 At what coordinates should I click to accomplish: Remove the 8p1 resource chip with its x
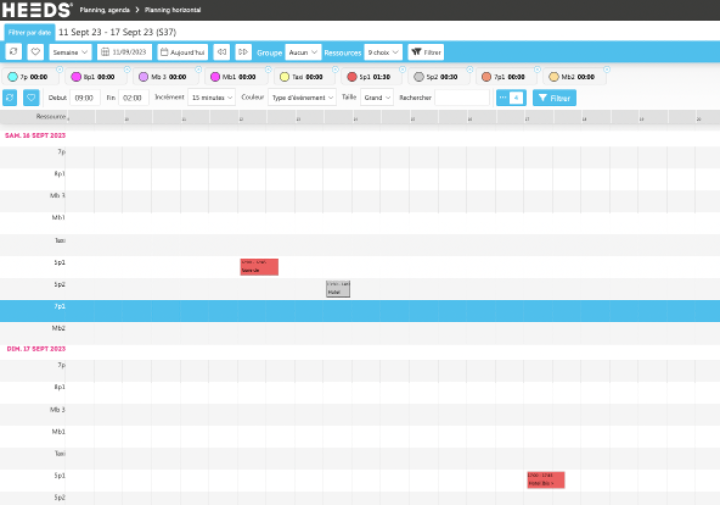coord(127,69)
